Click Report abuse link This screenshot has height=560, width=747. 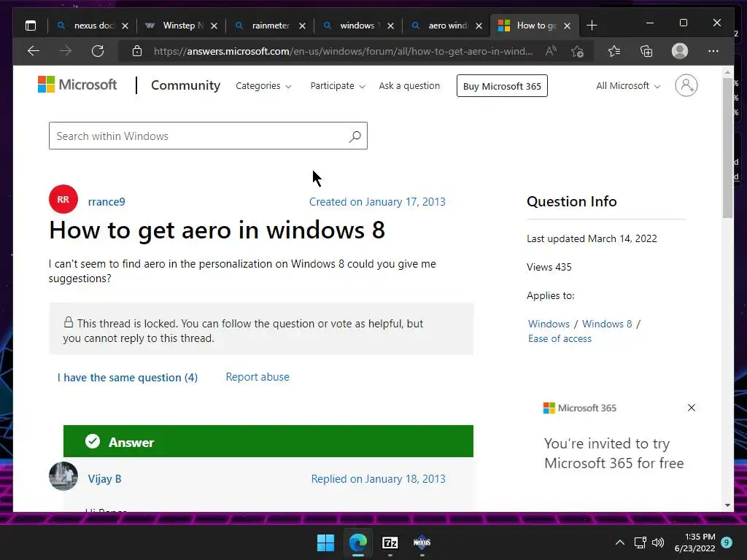coord(258,377)
